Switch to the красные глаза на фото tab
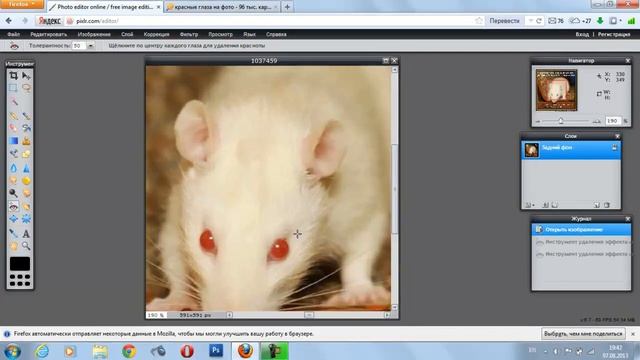Image resolution: width=640 pixels, height=360 pixels. (222, 7)
